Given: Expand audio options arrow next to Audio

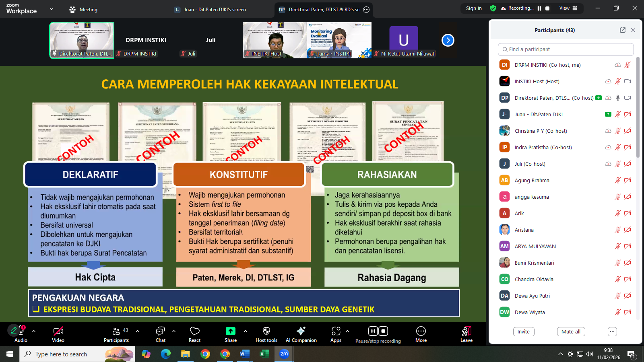Looking at the screenshot, I should [34, 331].
